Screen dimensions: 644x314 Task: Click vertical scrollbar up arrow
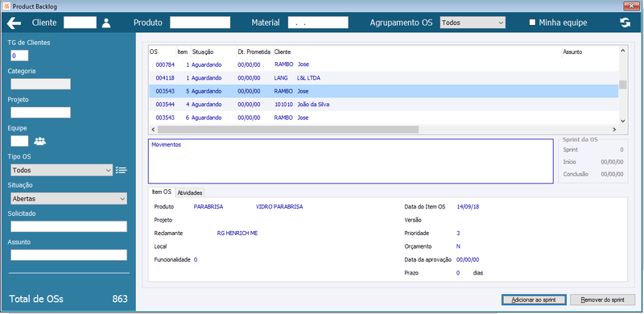622,51
